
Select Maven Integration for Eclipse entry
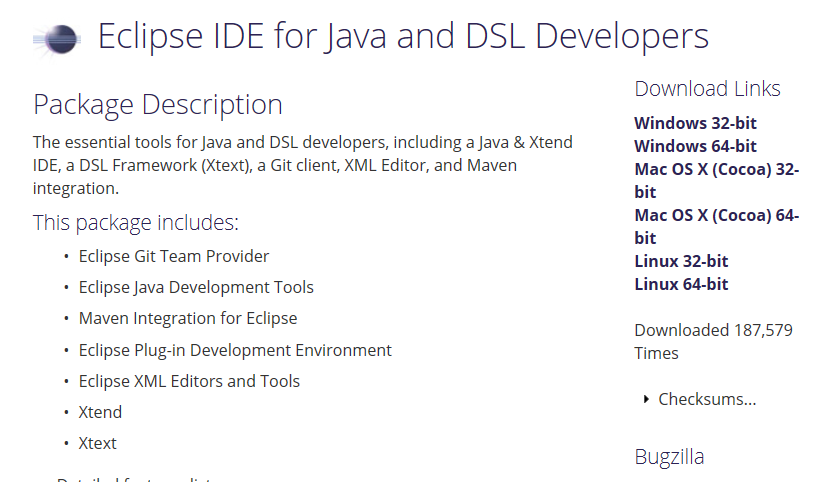pos(188,318)
